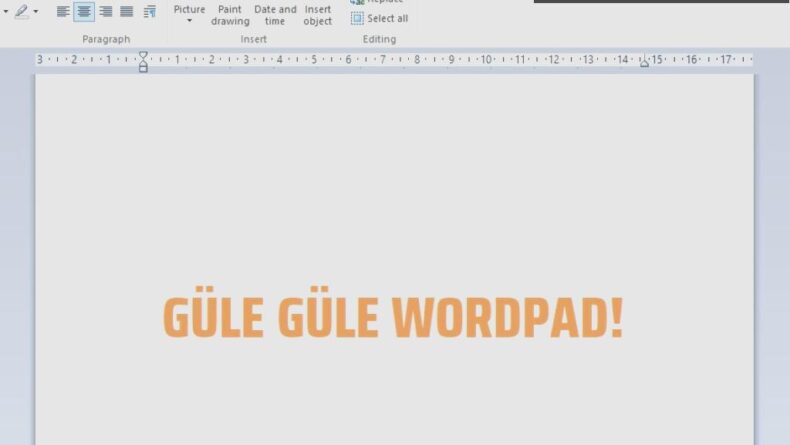Image resolution: width=790 pixels, height=445 pixels.
Task: Toggle align text left
Action: click(63, 12)
